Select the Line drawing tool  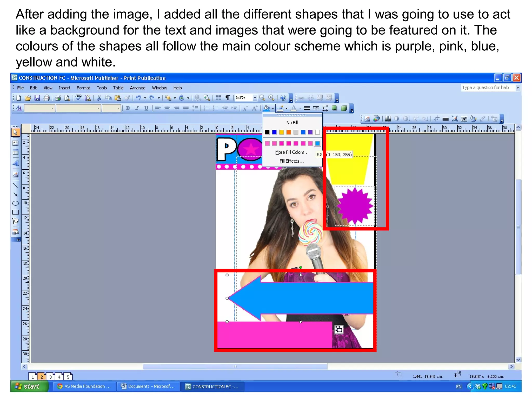[15, 185]
